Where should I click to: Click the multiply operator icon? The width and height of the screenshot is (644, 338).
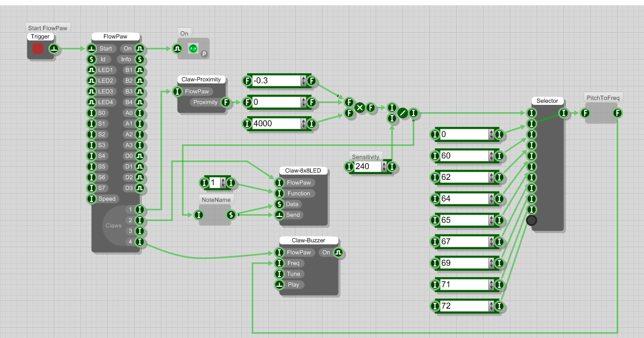(360, 108)
